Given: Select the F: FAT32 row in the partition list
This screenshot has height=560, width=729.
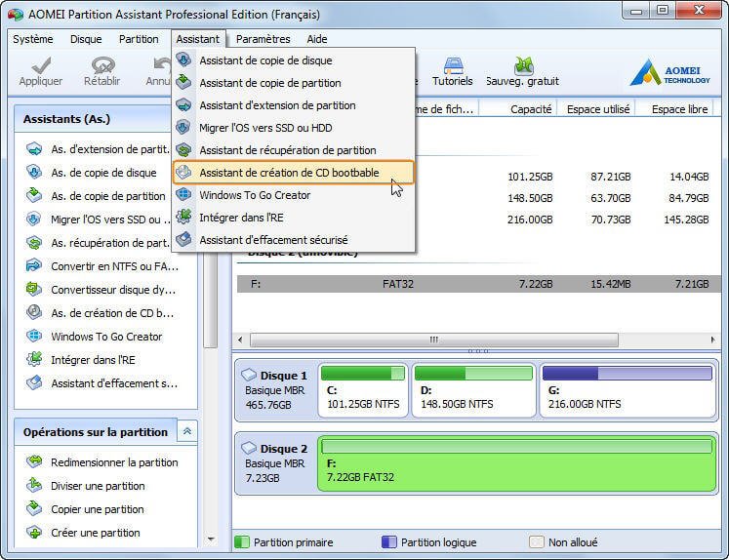Looking at the screenshot, I should coord(479,284).
